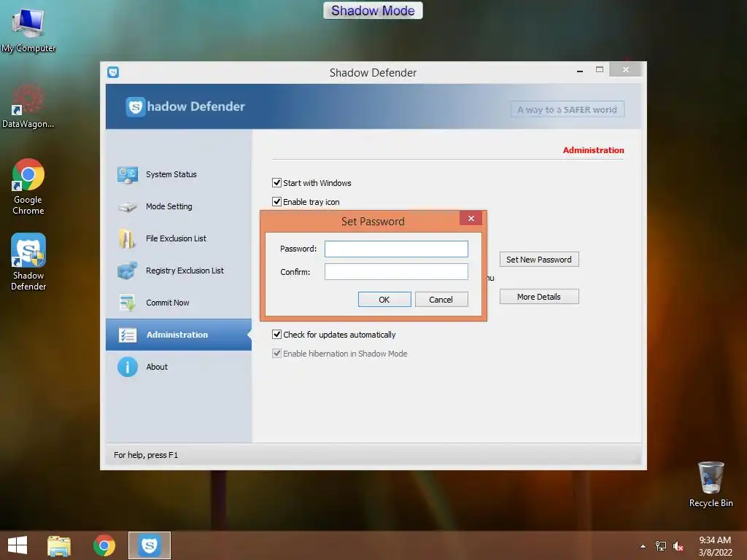Screen dimensions: 747x560
Task: Launch Google Chrome from the desktop
Action: coord(28,187)
